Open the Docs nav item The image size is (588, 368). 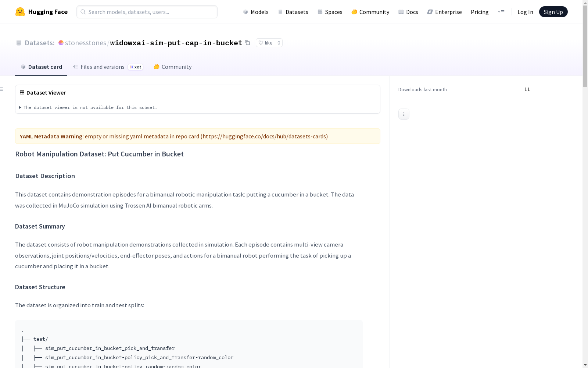(408, 12)
